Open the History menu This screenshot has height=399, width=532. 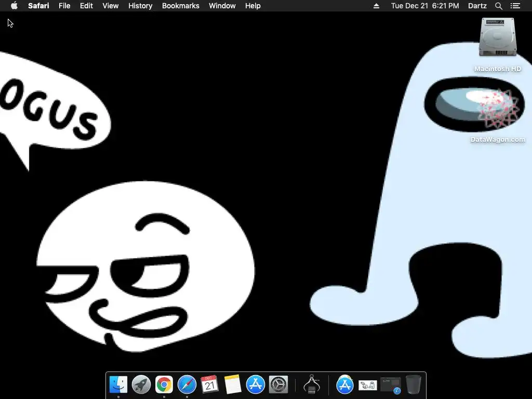[140, 6]
